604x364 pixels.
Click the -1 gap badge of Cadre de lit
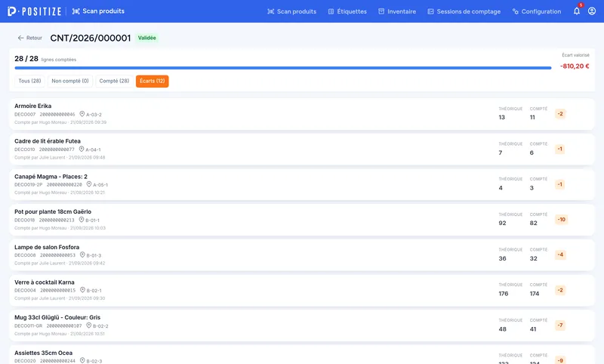[x=559, y=149]
